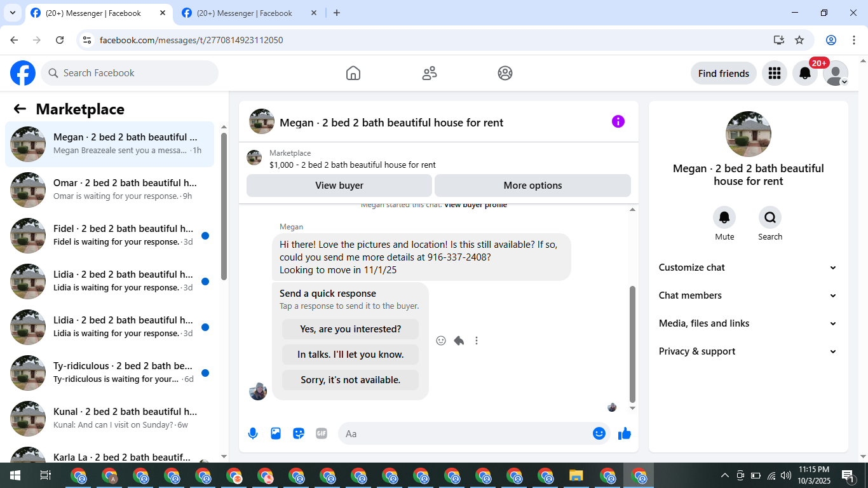The image size is (868, 488).
Task: Open the Windows notification center
Action: pyautogui.click(x=848, y=475)
